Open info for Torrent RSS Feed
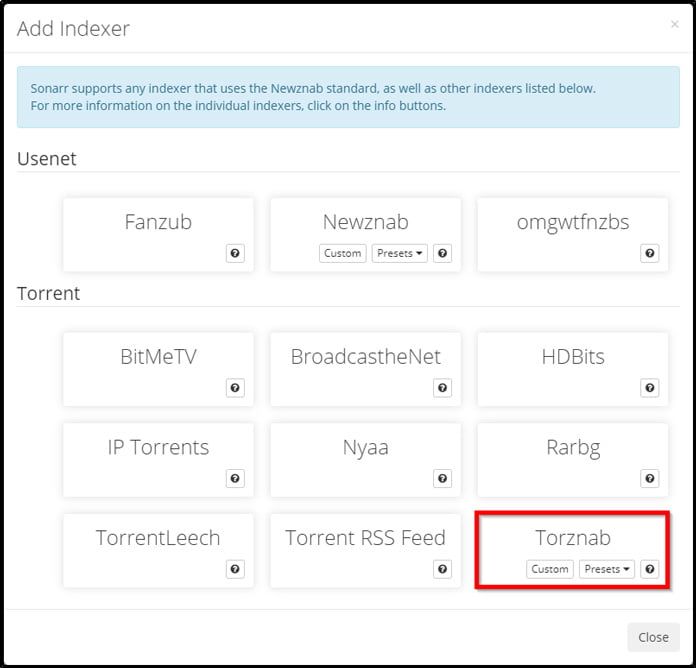The width and height of the screenshot is (696, 668). (442, 569)
